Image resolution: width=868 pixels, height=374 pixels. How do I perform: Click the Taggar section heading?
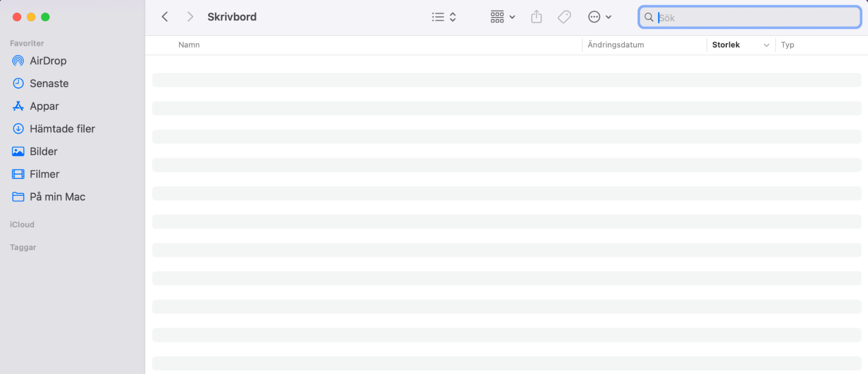tap(23, 247)
